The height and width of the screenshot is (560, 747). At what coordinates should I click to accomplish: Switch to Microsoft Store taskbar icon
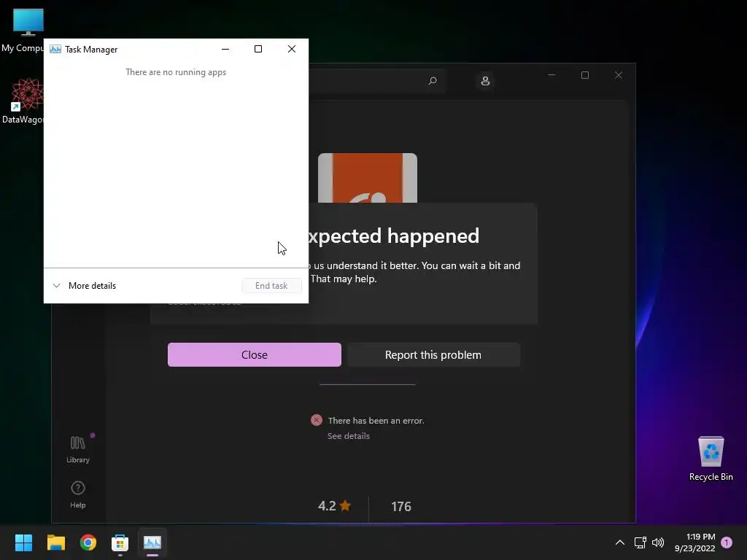120,542
